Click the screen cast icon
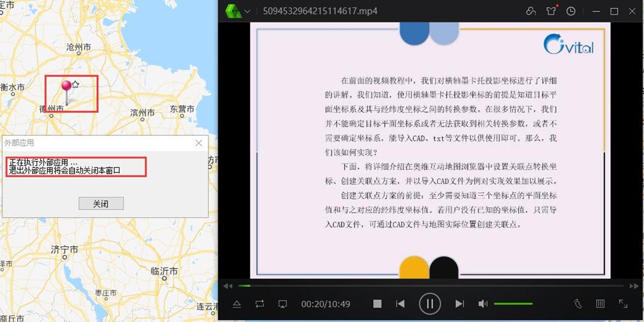The width and height of the screenshot is (644, 322). point(282,304)
